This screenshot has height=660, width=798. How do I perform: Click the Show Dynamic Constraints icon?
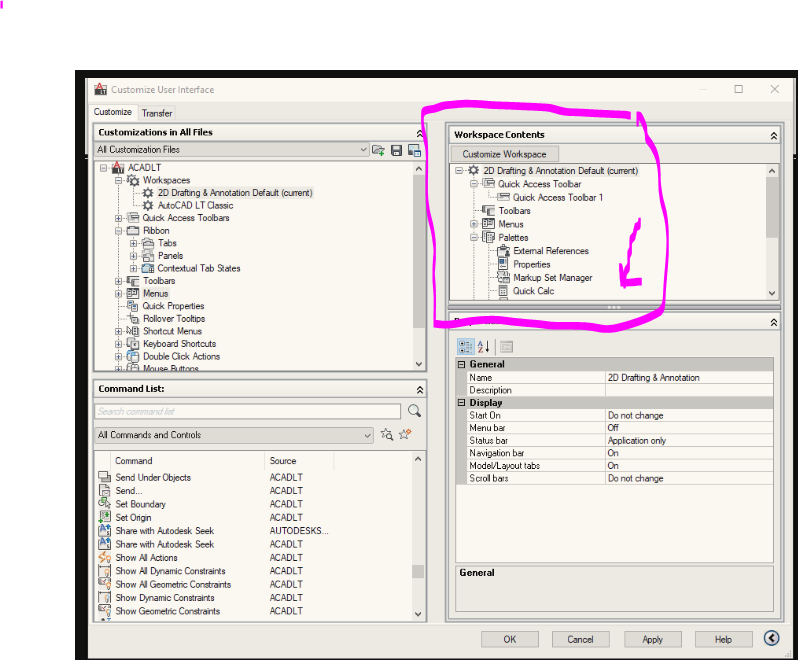[x=104, y=597]
